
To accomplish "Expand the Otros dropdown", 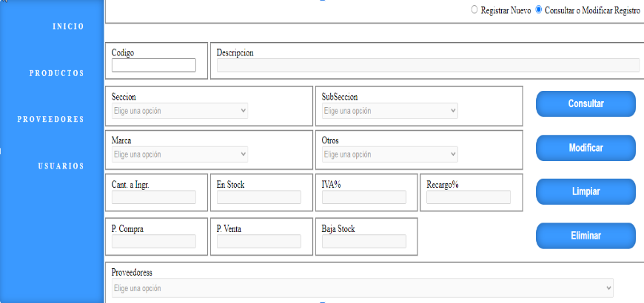I will pos(390,154).
